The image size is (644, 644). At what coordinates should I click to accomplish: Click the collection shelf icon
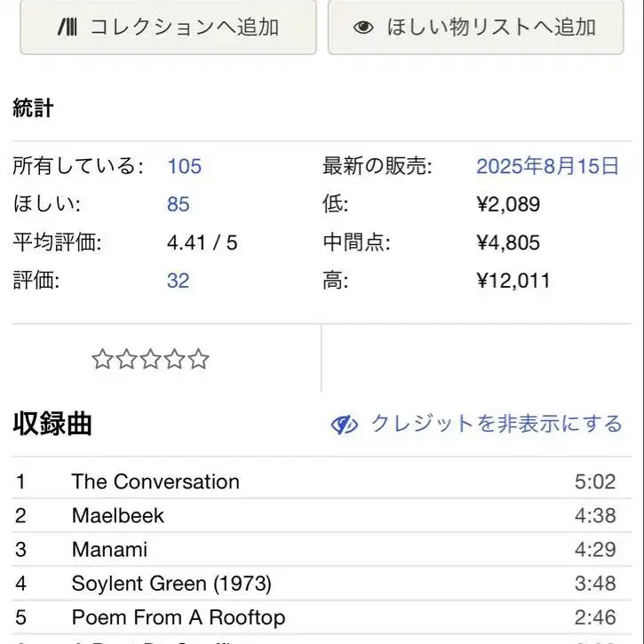67,27
